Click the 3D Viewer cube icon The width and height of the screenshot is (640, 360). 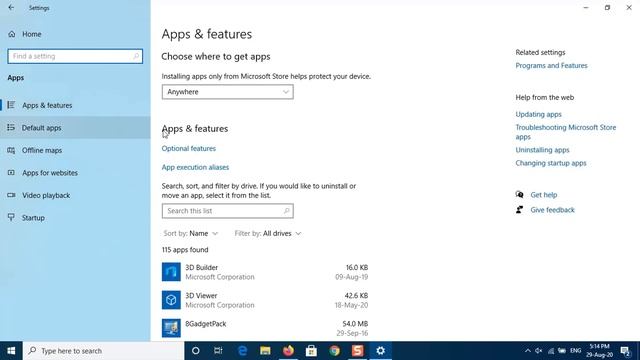[171, 300]
